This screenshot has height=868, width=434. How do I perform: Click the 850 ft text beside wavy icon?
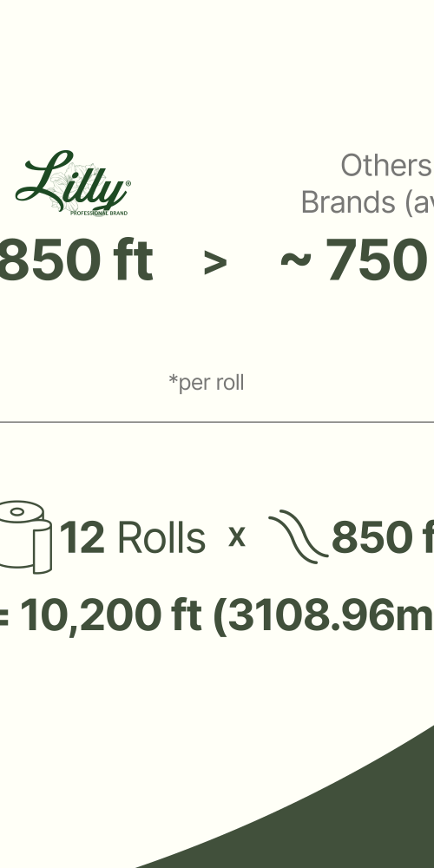[x=383, y=537]
